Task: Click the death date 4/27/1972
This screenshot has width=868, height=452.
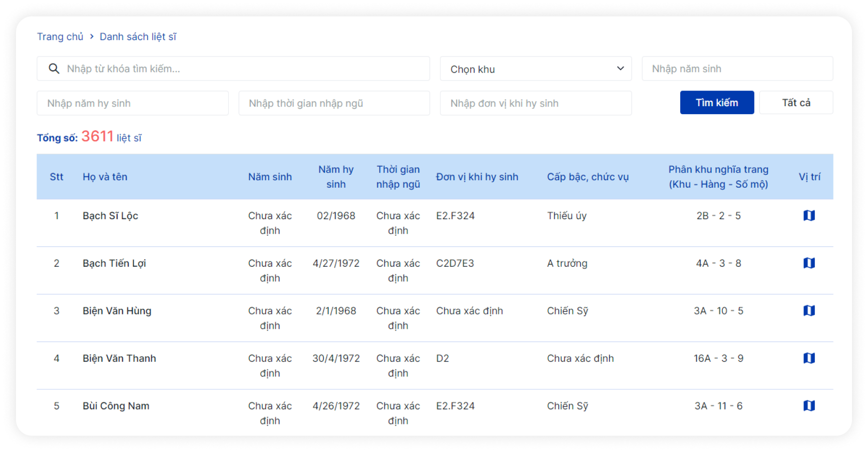Action: pyautogui.click(x=336, y=263)
